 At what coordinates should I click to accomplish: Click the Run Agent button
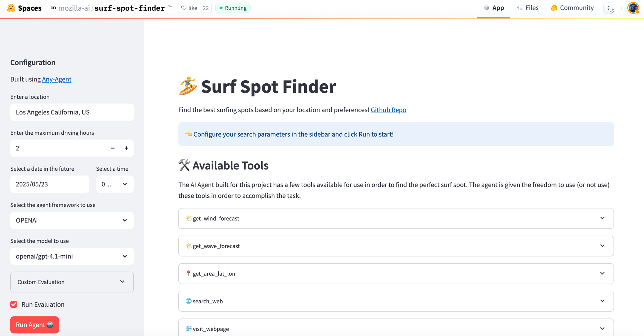click(x=34, y=325)
